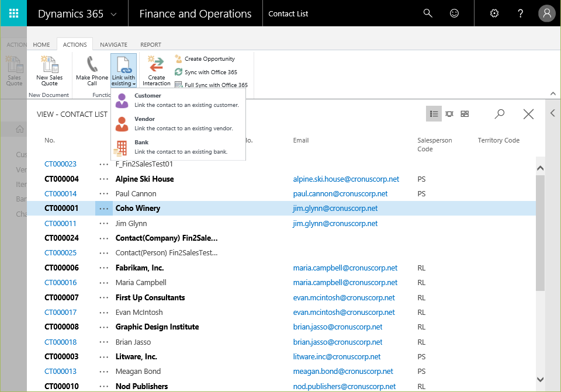Switch to the NAVIGATE ribbon tab
This screenshot has height=392, width=561.
pos(114,45)
